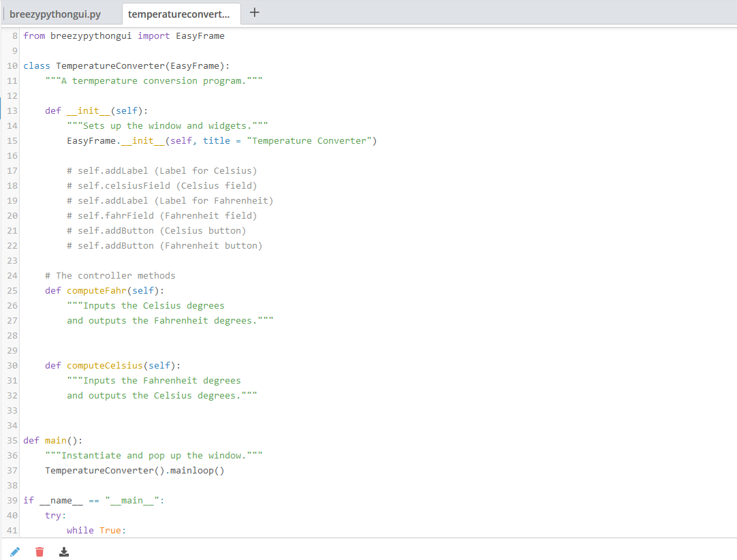Click line number 35 in the gutter
The height and width of the screenshot is (560, 737).
pyautogui.click(x=12, y=440)
